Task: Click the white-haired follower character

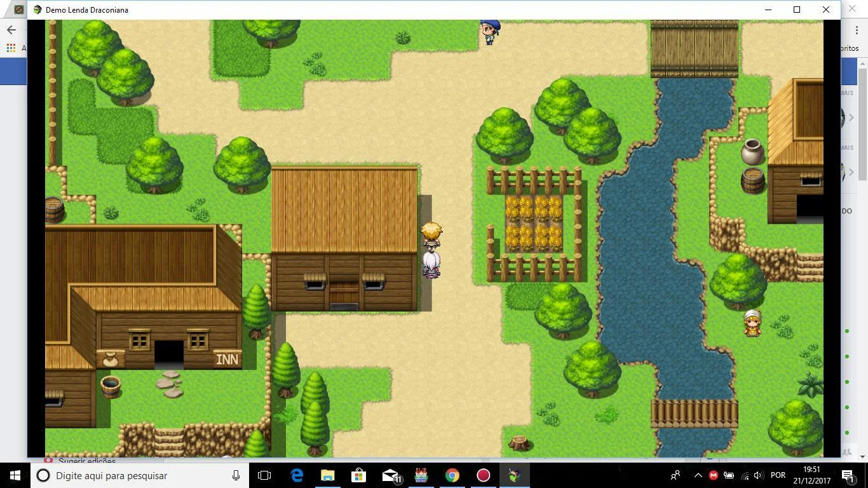Action: (431, 264)
